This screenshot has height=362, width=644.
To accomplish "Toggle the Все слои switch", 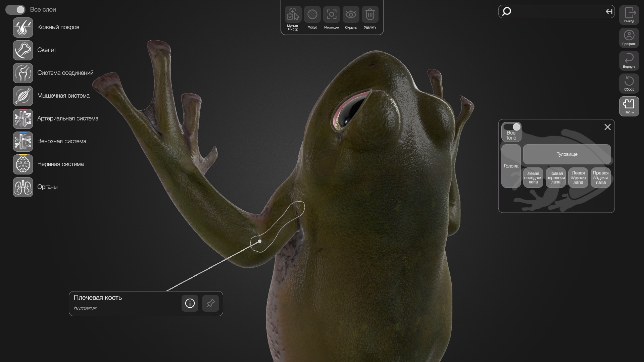I will point(15,10).
